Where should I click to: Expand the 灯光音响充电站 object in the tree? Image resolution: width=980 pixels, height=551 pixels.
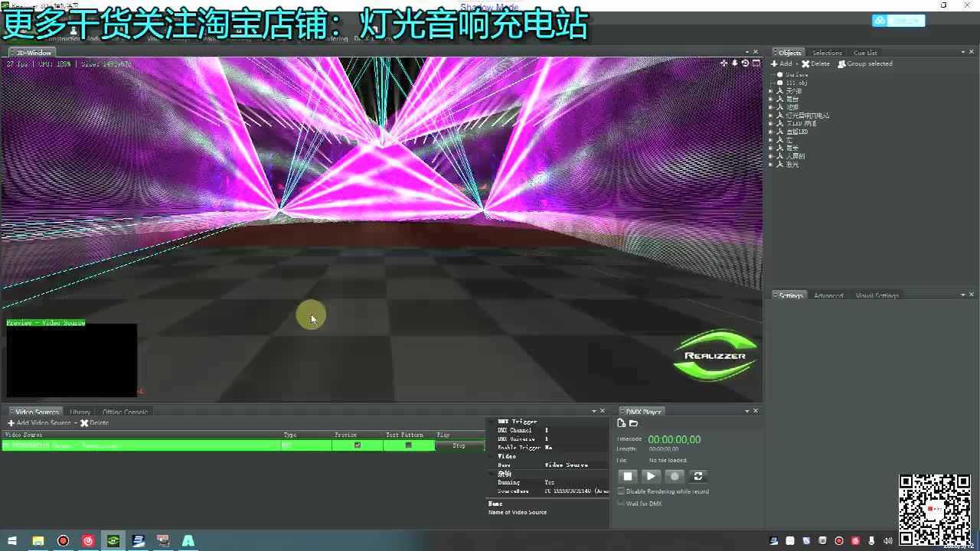pyautogui.click(x=770, y=115)
